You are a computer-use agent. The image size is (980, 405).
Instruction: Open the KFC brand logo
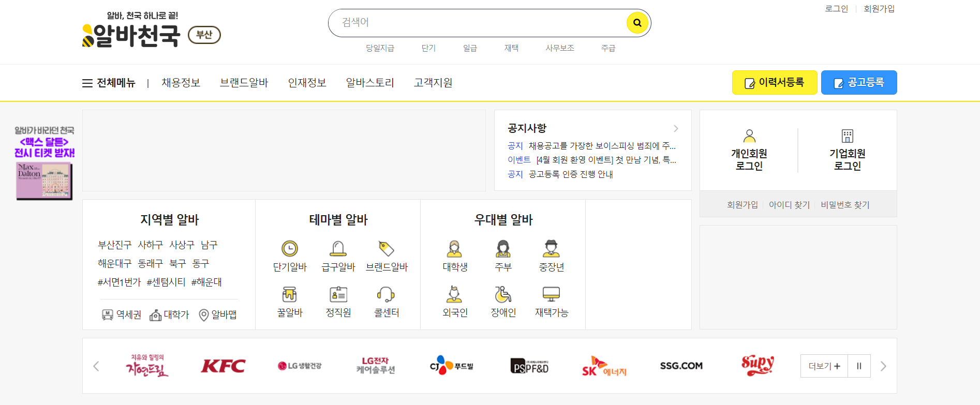click(x=223, y=366)
